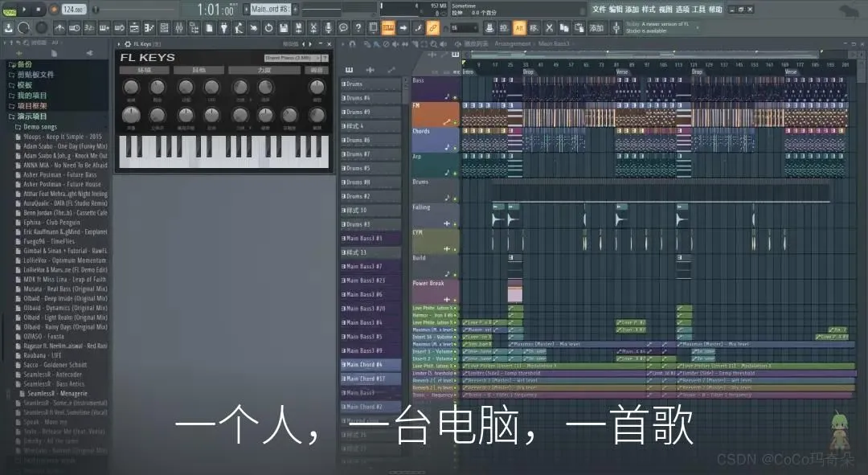Click the Bass track header

(435, 88)
